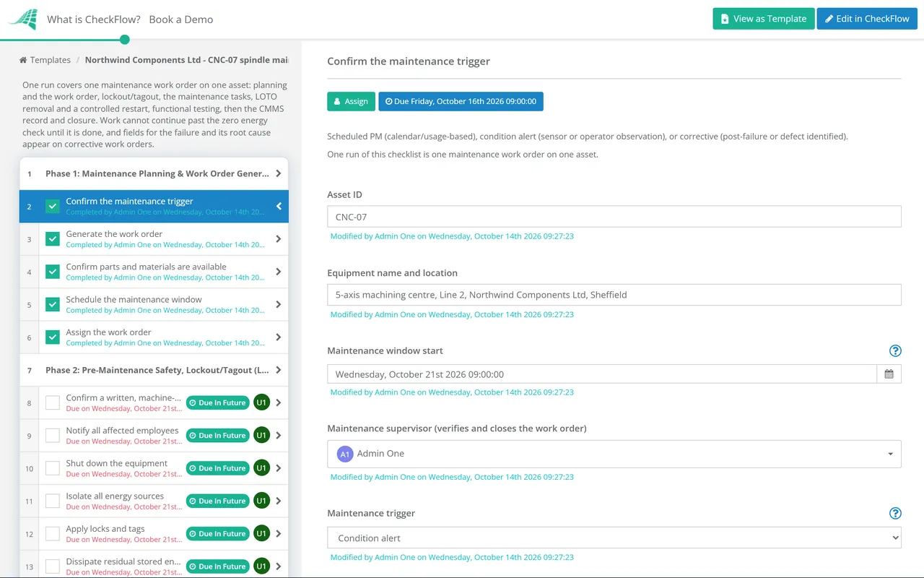This screenshot has width=924, height=578.
Task: Click Due In Future badge on Apply locks and tags
Action: coord(217,534)
